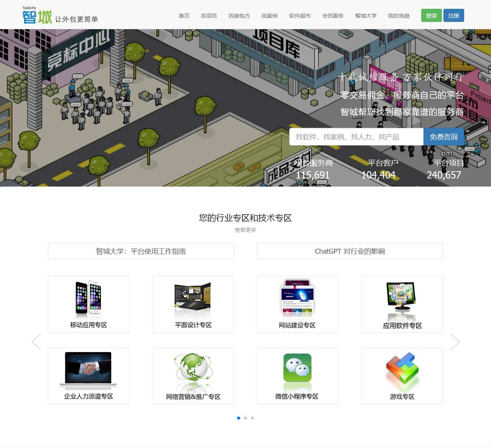Go to 首页 in navigation
The image size is (491, 448).
[x=184, y=16]
